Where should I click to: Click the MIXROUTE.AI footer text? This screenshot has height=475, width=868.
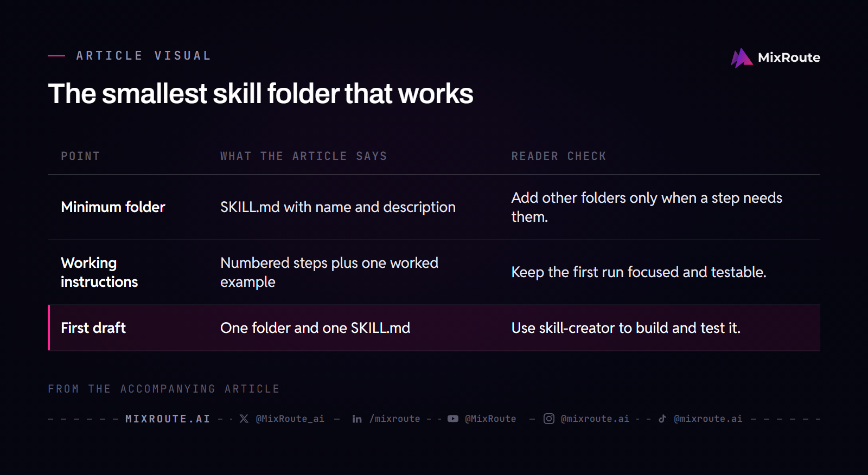pos(168,419)
